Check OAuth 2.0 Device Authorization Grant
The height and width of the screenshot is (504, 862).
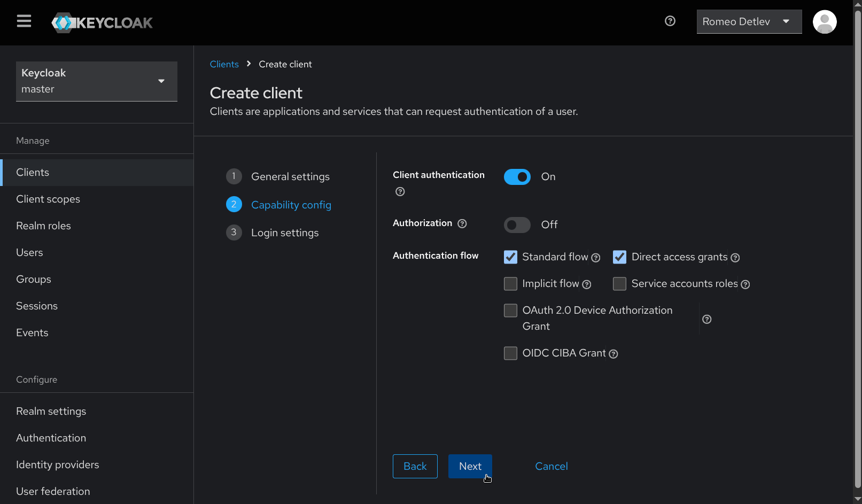tap(511, 311)
